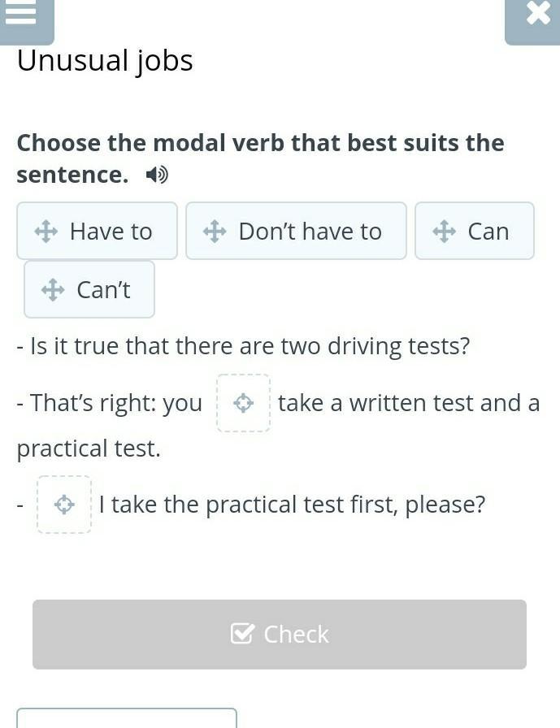The width and height of the screenshot is (560, 728).
Task: Select the 'Have to' word chip
Action: [97, 231]
